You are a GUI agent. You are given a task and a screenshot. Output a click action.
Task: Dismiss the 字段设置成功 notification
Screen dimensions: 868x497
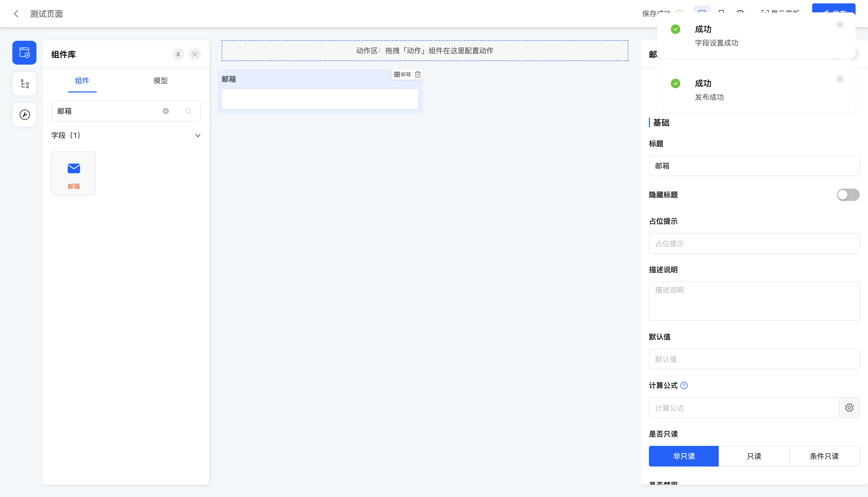tap(840, 25)
